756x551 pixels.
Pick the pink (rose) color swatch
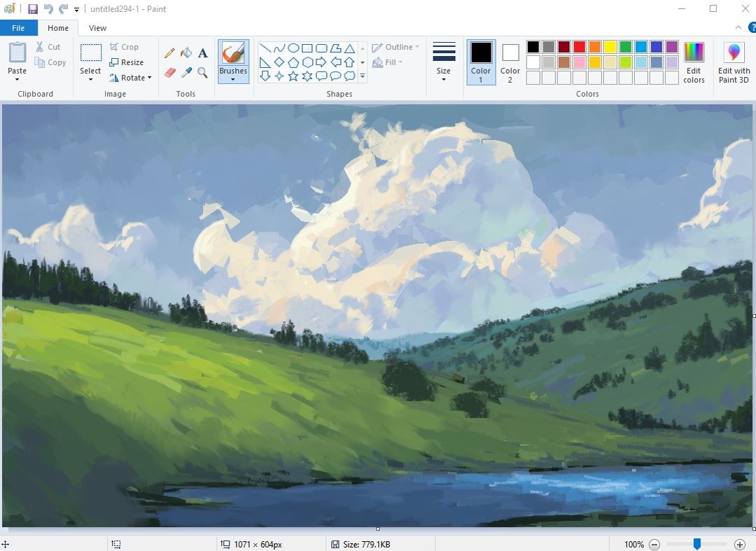(579, 62)
